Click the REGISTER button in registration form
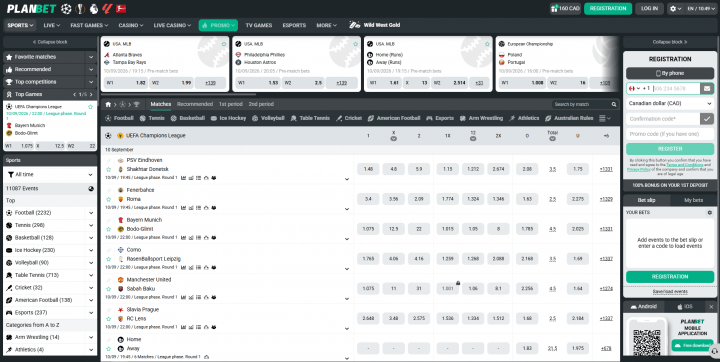This screenshot has width=720, height=362. 670,149
